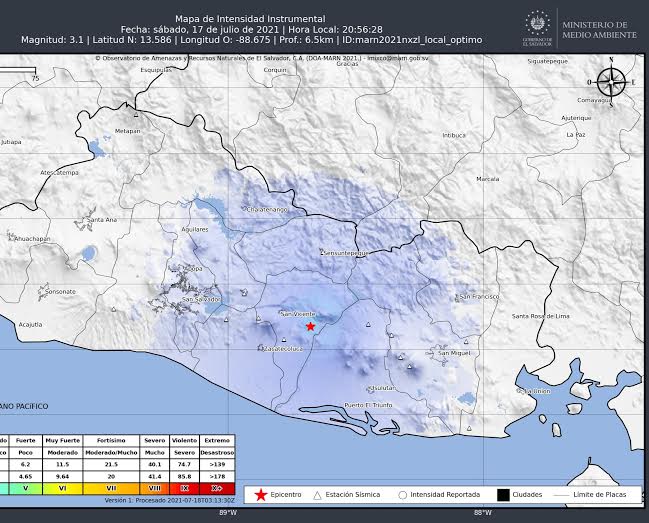This screenshot has width=649, height=523.
Task: Click the Mapa de Intensidad Instrumental title
Action: (x=249, y=18)
